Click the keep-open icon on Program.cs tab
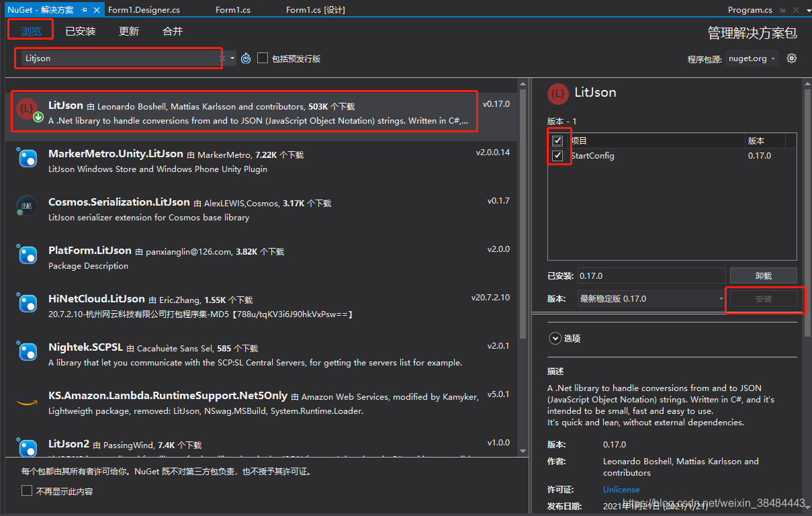812x516 pixels. [782, 10]
